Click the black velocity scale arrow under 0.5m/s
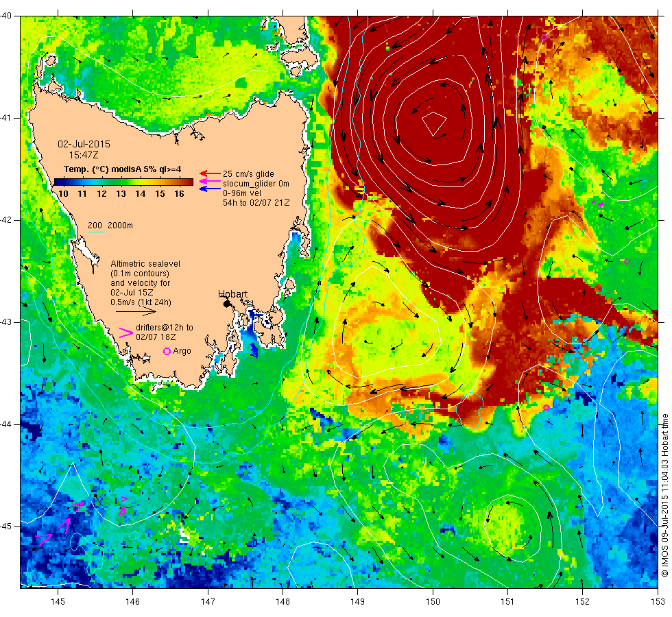Viewport: 672px width, 617px height. point(136,311)
